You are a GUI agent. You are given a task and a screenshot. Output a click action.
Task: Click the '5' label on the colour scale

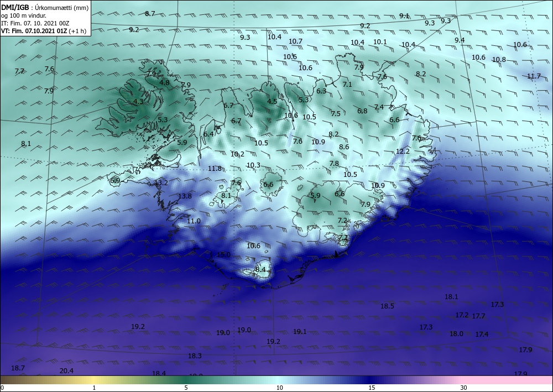[x=186, y=388]
